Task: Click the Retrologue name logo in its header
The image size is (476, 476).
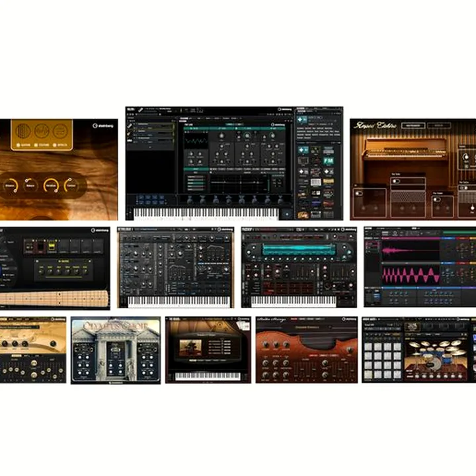Action: pyautogui.click(x=125, y=229)
